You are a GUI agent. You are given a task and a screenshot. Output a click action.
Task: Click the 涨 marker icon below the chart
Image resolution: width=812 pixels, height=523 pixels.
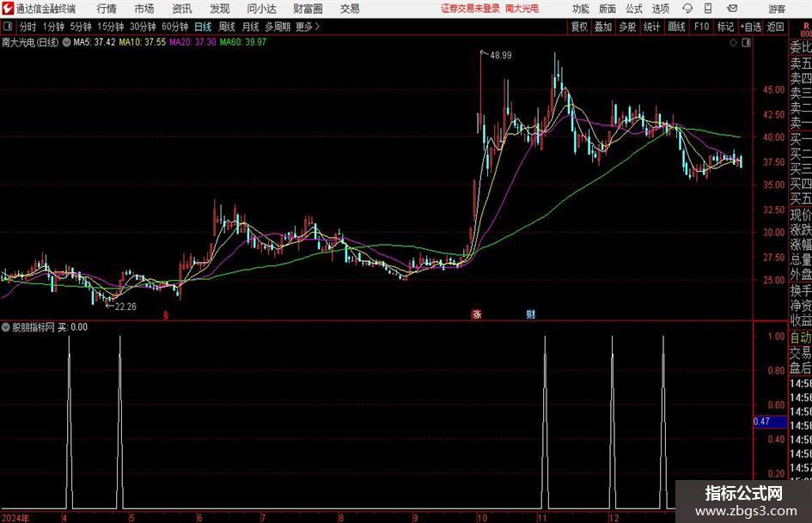click(x=476, y=313)
